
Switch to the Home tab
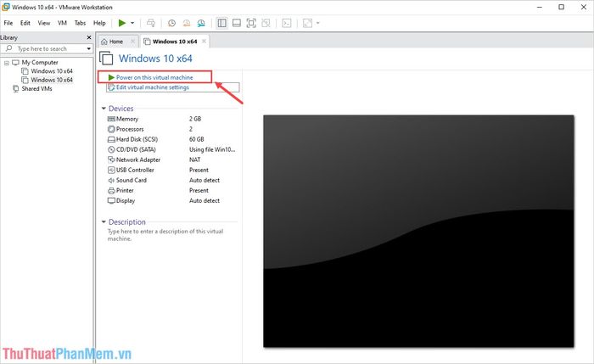click(116, 42)
